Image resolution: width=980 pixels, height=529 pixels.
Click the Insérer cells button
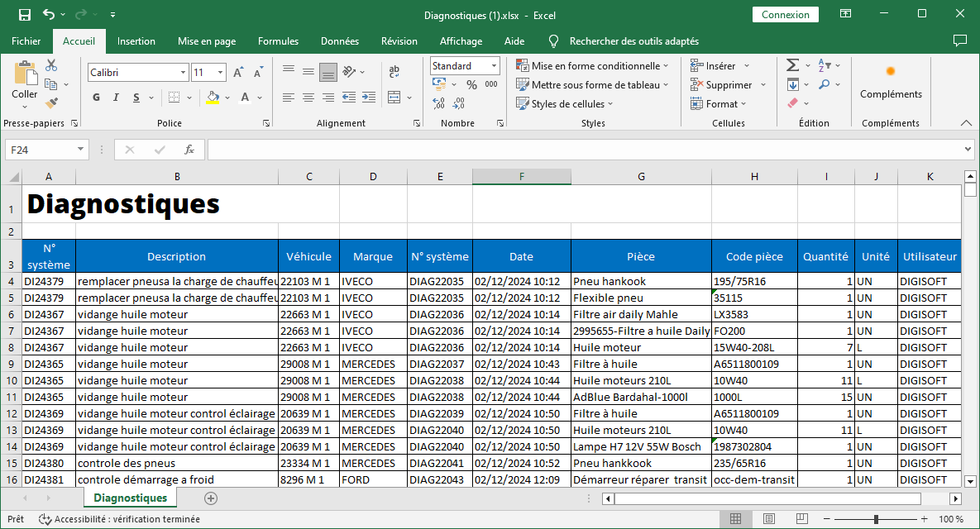tap(720, 65)
